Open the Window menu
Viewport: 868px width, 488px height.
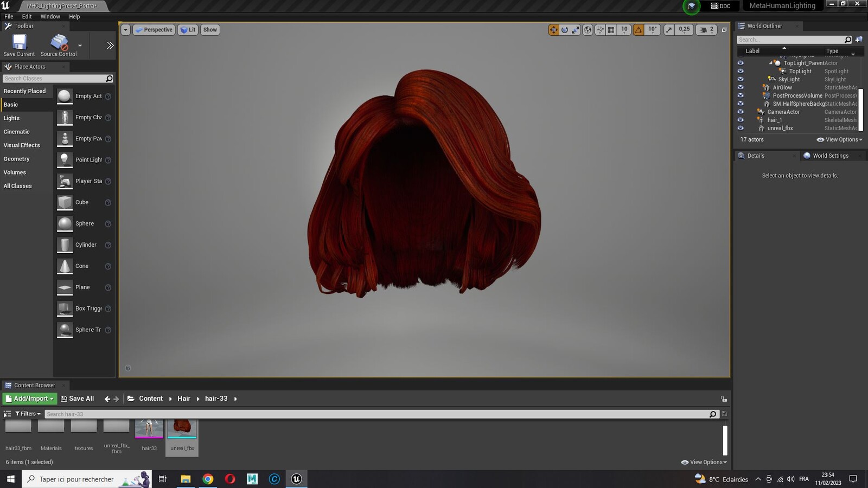(x=50, y=17)
